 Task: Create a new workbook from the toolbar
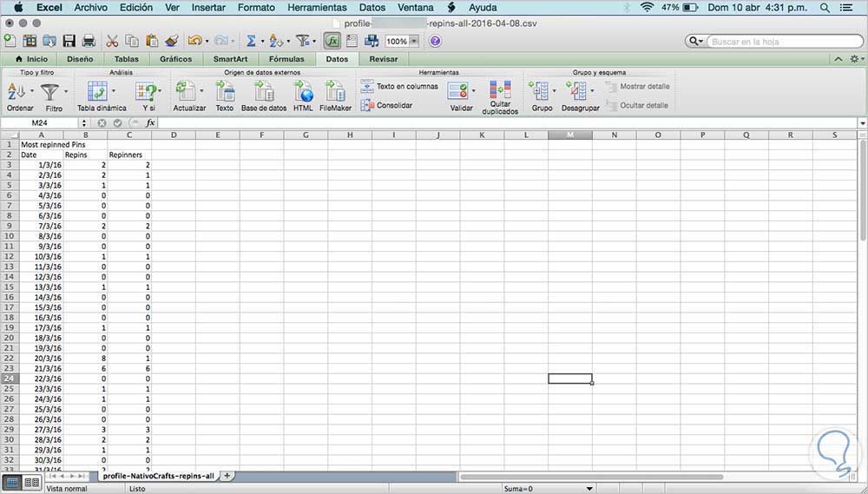[10, 41]
